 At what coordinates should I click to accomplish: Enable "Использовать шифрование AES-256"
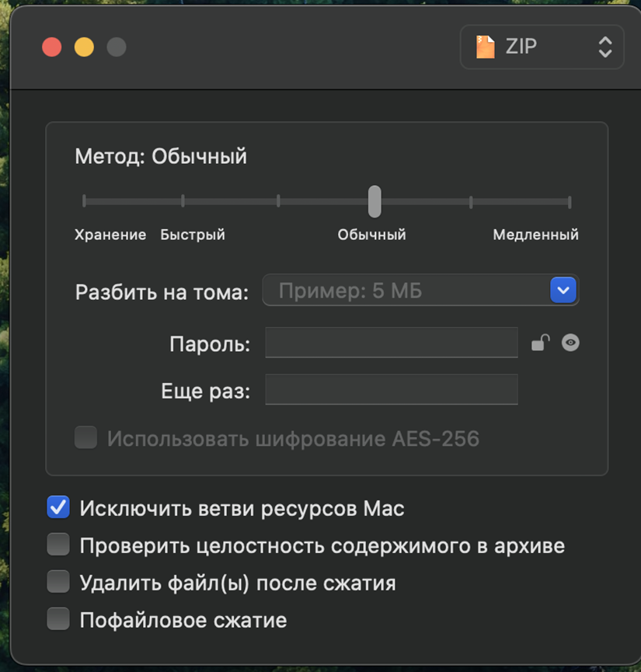click(85, 438)
